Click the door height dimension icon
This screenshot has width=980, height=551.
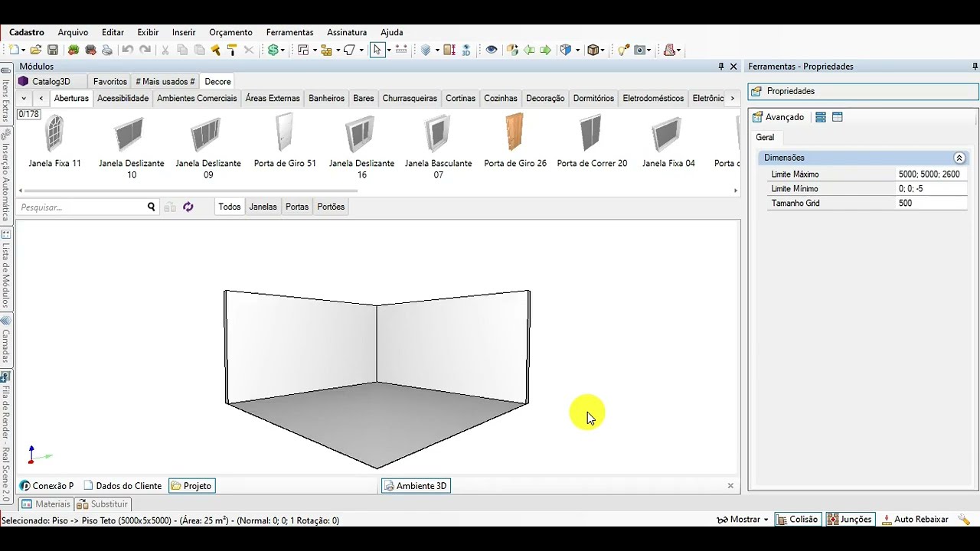pyautogui.click(x=449, y=50)
